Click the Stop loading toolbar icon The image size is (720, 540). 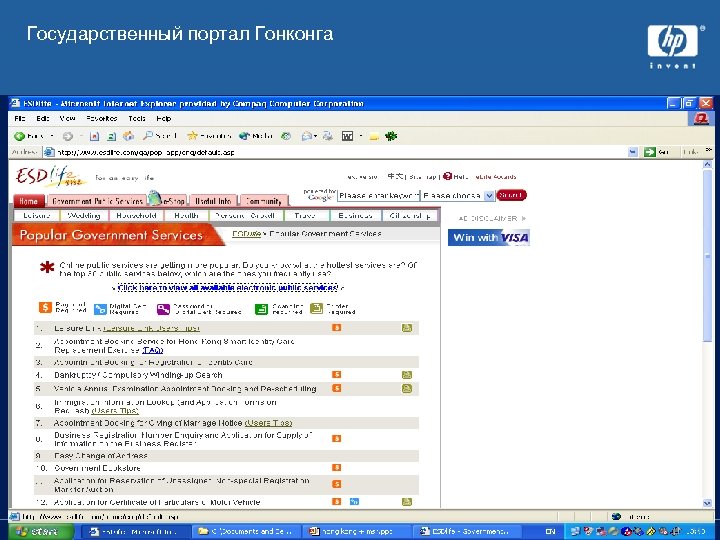(x=94, y=136)
